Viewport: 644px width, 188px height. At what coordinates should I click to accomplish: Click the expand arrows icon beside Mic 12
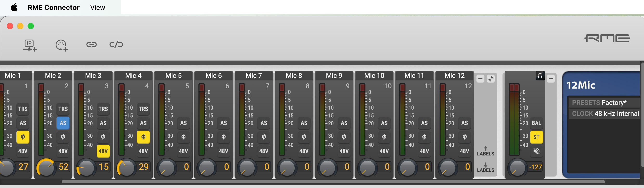pyautogui.click(x=491, y=79)
